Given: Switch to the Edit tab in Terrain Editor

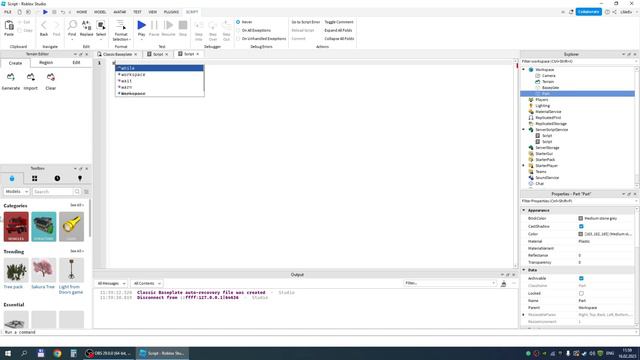Looking at the screenshot, I should coord(76,62).
